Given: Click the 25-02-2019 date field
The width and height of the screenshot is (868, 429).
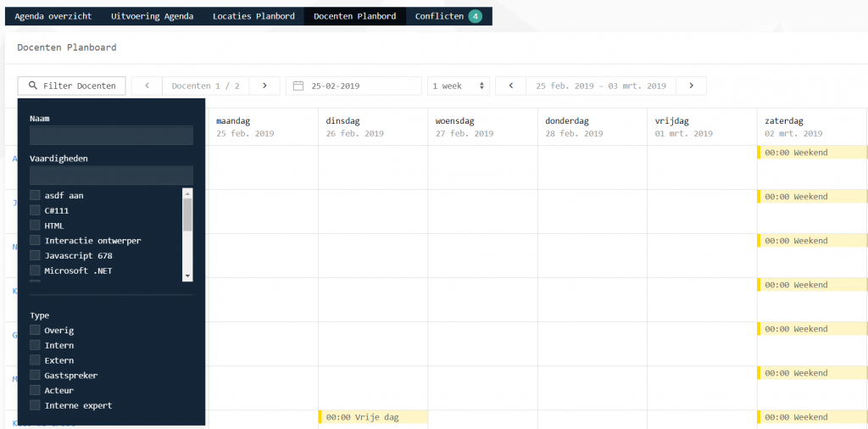Looking at the screenshot, I should coord(362,86).
